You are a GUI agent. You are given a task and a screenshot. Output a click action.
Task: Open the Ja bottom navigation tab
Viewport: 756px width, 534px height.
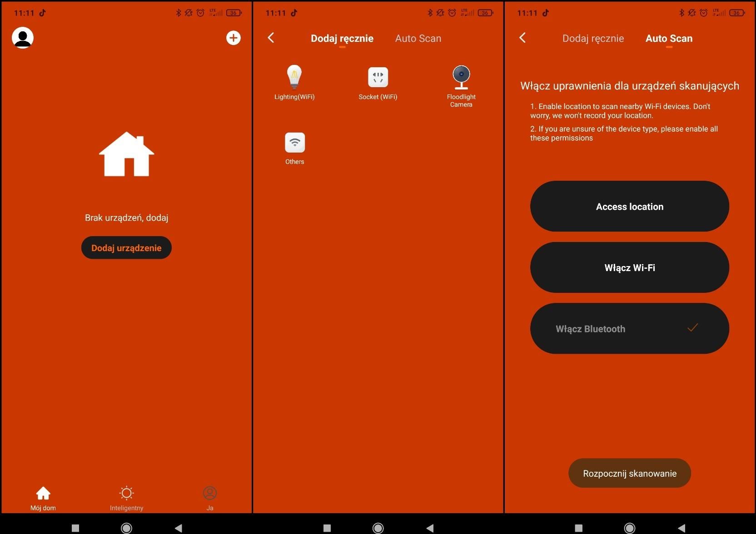pyautogui.click(x=209, y=498)
